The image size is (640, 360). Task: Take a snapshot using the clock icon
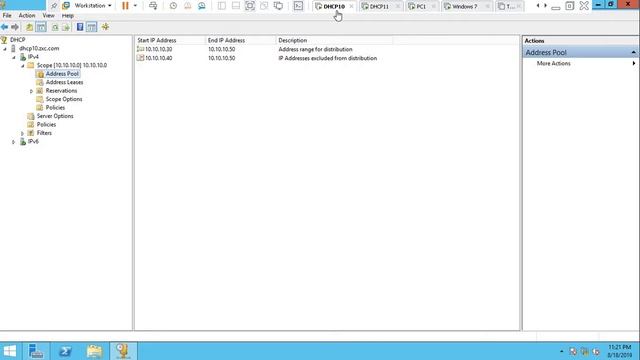click(x=173, y=6)
